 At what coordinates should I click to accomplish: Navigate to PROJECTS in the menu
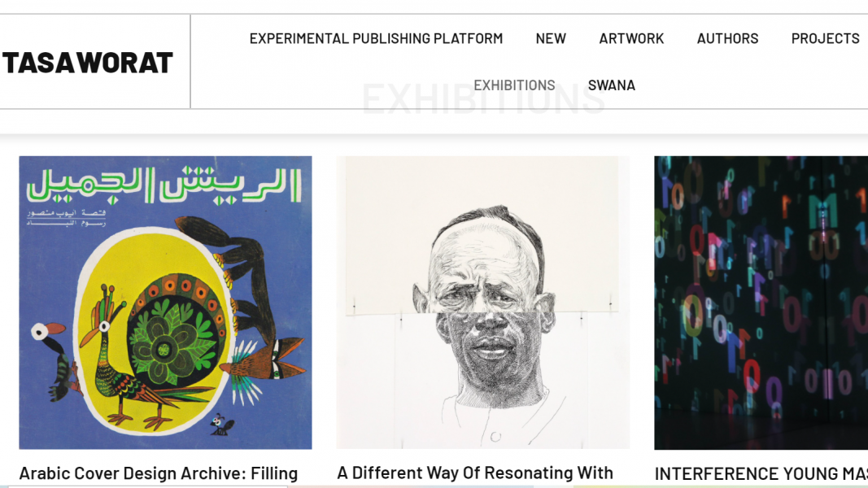point(826,39)
